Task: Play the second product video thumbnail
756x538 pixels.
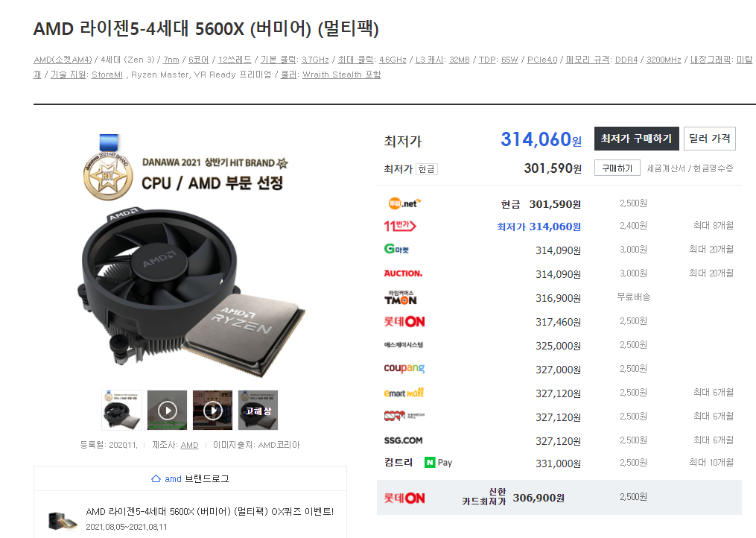Action: click(212, 410)
